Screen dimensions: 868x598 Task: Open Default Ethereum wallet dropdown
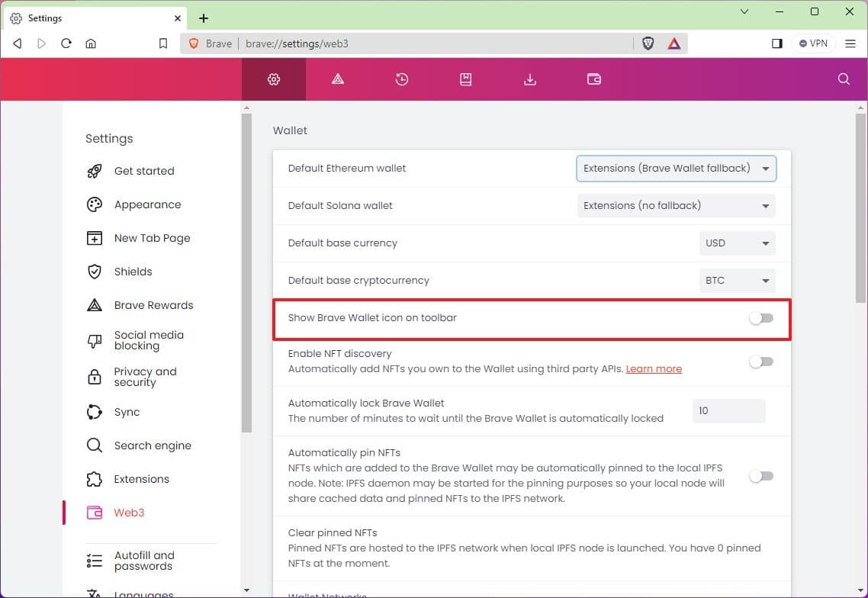pyautogui.click(x=676, y=169)
